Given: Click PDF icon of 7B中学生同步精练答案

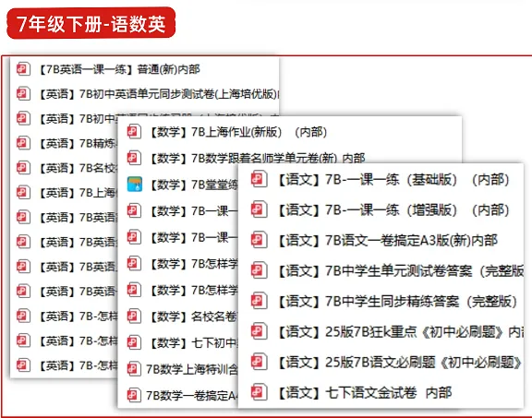Looking at the screenshot, I should 260,301.
